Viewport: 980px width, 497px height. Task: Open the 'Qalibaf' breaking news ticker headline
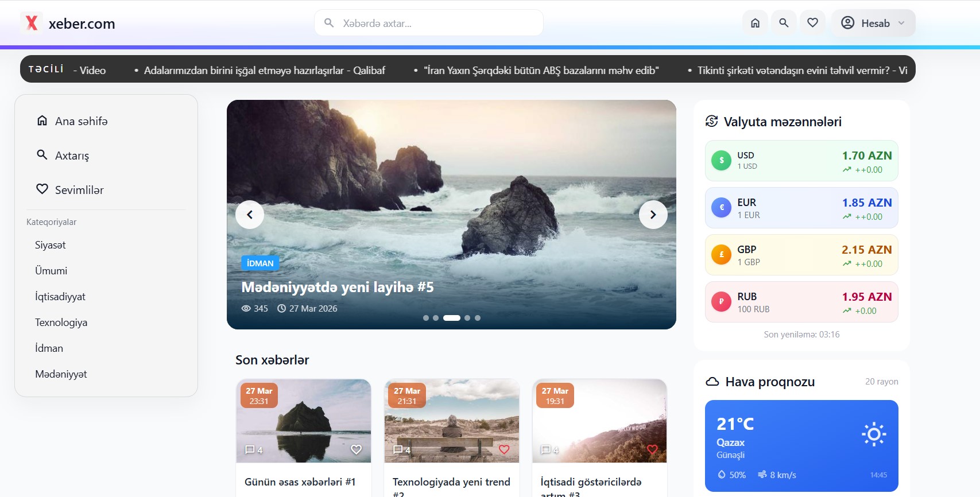(x=264, y=71)
